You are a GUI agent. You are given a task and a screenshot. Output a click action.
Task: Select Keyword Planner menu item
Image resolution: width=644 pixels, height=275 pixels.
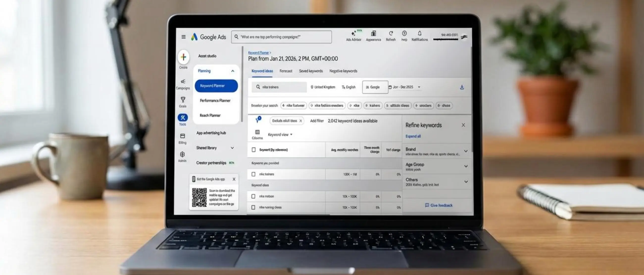(216, 86)
